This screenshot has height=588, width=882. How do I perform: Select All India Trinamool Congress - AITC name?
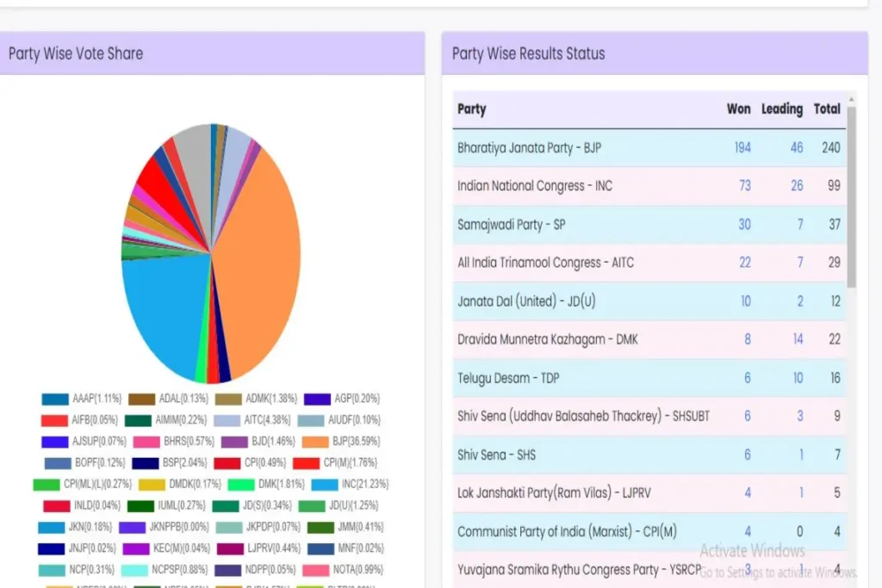click(x=545, y=263)
